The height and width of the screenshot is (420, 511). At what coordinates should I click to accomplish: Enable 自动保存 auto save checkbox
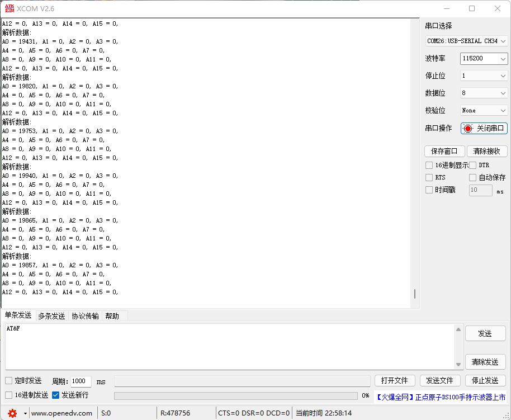click(x=472, y=177)
